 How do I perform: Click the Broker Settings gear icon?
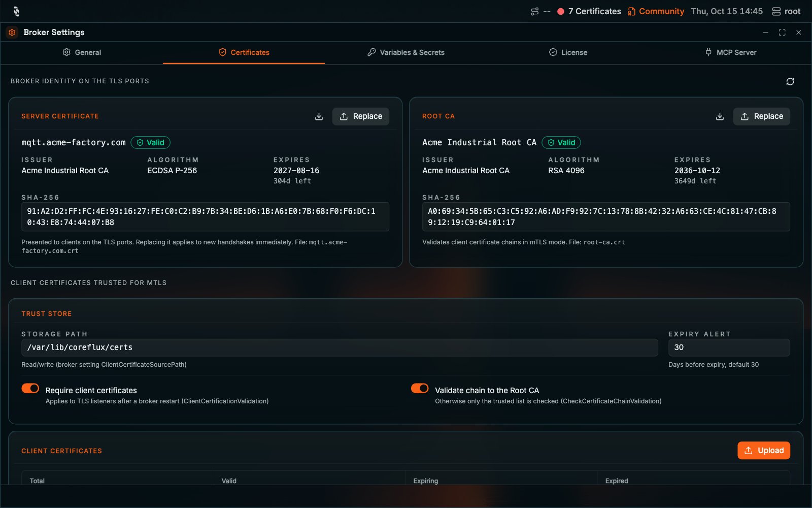12,32
